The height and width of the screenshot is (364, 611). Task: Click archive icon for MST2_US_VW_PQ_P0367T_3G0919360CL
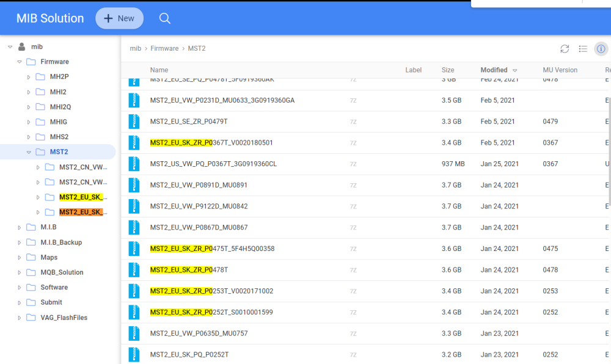tap(134, 164)
